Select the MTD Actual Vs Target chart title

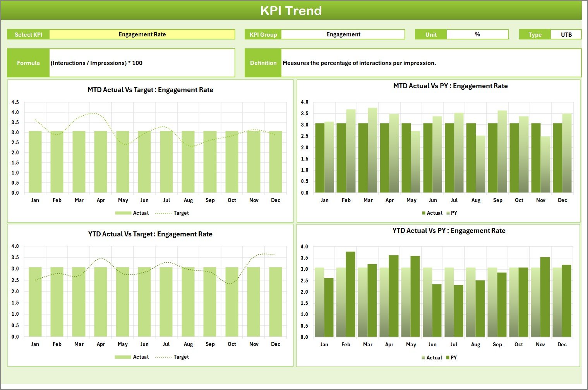point(150,90)
